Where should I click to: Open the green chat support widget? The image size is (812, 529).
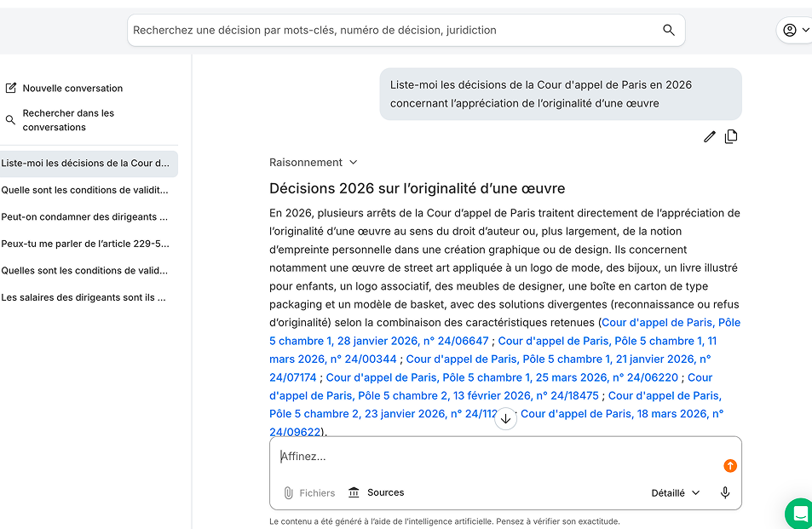tap(800, 514)
